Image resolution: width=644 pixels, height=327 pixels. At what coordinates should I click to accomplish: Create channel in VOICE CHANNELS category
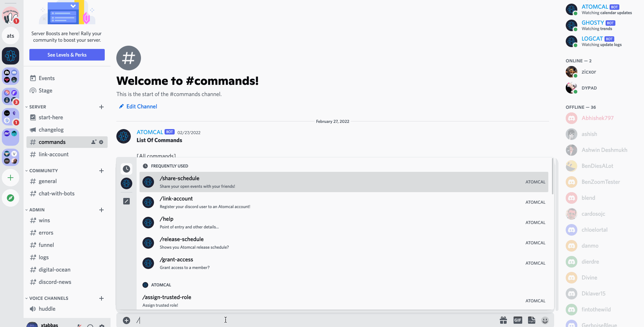click(101, 298)
